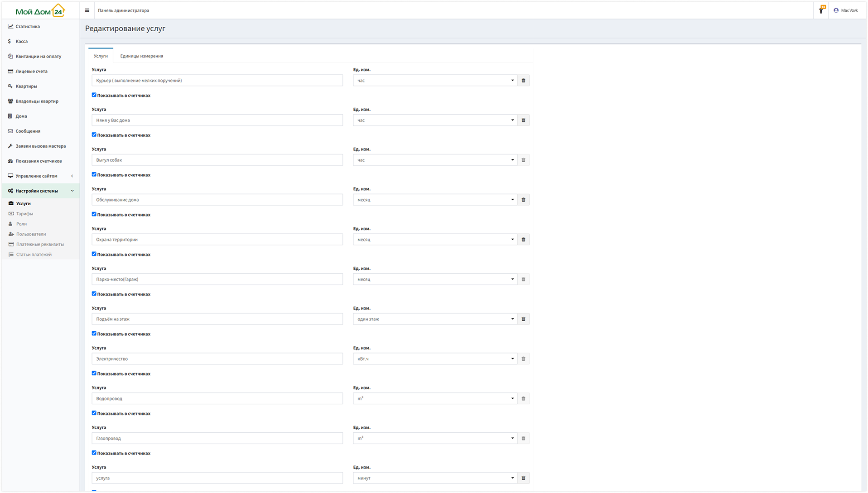Open unit dropdown for Электричество service
Image resolution: width=868 pixels, height=493 pixels.
[x=435, y=359]
